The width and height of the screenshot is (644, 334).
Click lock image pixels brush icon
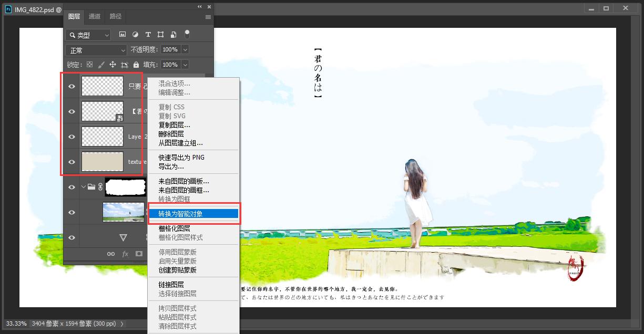point(101,65)
